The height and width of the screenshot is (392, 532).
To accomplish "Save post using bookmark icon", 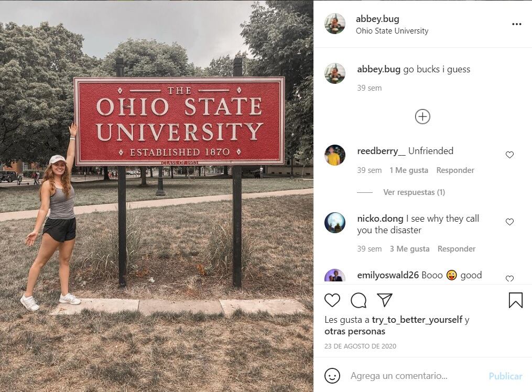I will tap(515, 300).
